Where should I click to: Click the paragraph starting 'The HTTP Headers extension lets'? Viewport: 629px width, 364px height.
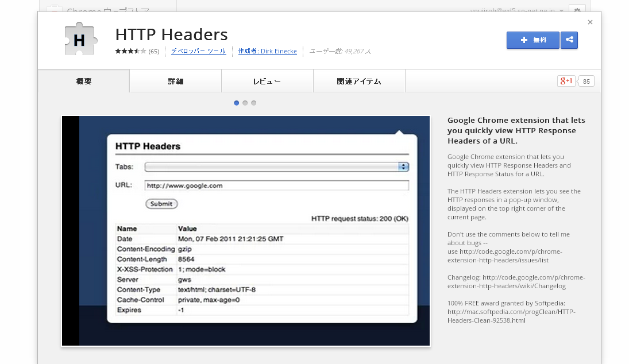click(x=514, y=204)
